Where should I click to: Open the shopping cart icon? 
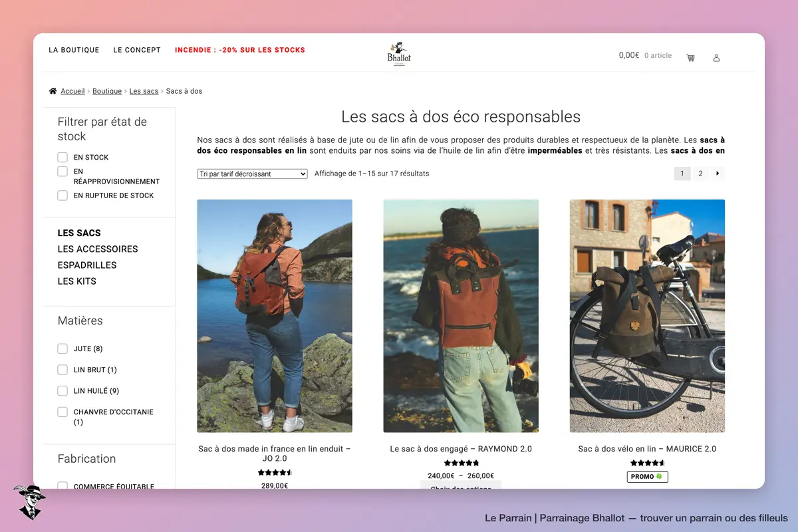(x=690, y=58)
